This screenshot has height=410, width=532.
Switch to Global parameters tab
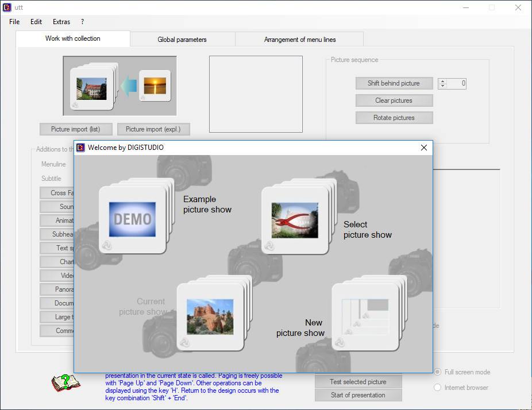pos(182,40)
